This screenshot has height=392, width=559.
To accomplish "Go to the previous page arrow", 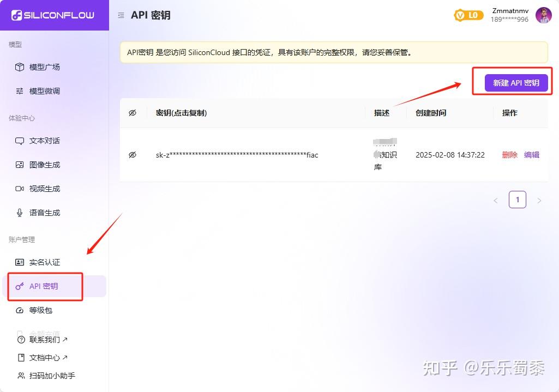I will tap(496, 200).
